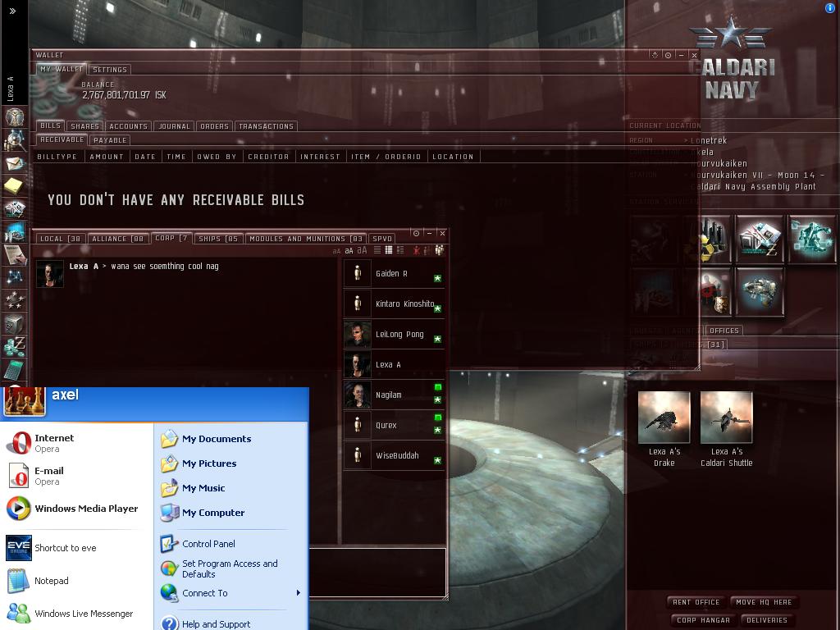Click Opera Internet icon in Start menu
The image size is (840, 630).
click(20, 442)
